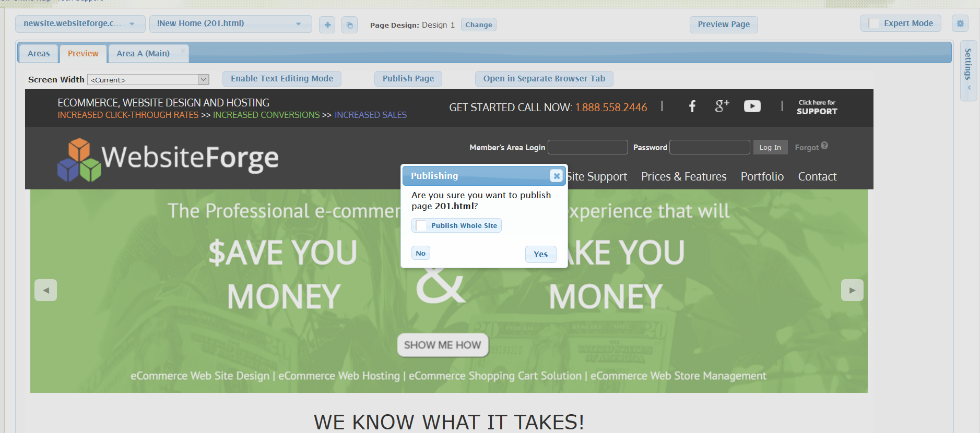This screenshot has height=433, width=980.
Task: Open the !New Home (201.html) page dropdown
Action: (230, 23)
